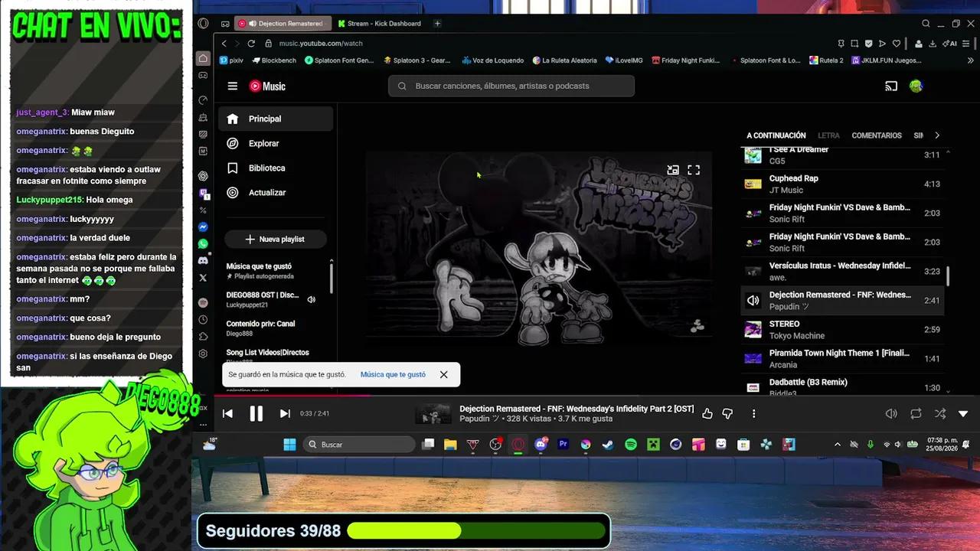Click the Música que te gustó link in toast
Viewport: 980px width, 551px height.
(393, 375)
